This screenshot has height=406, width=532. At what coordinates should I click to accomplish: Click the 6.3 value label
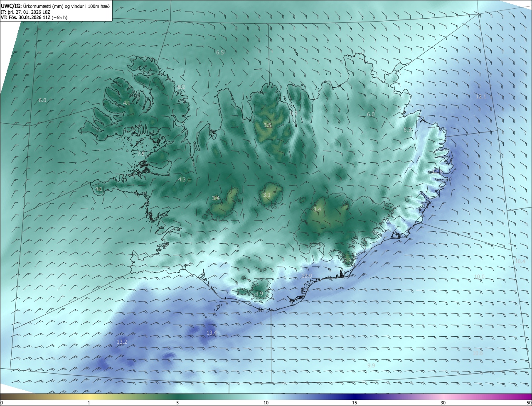pos(408,130)
